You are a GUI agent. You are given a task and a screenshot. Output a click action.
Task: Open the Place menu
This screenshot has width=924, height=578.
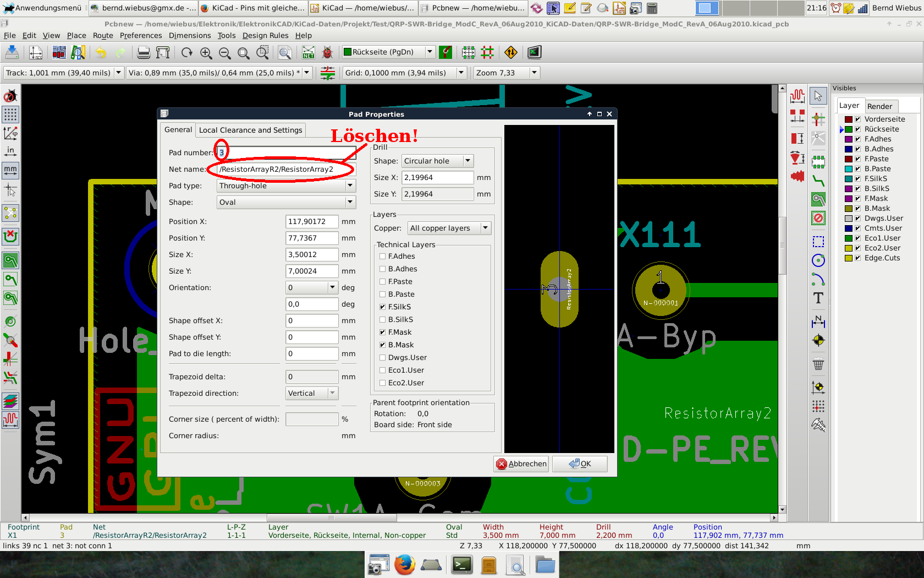[76, 36]
